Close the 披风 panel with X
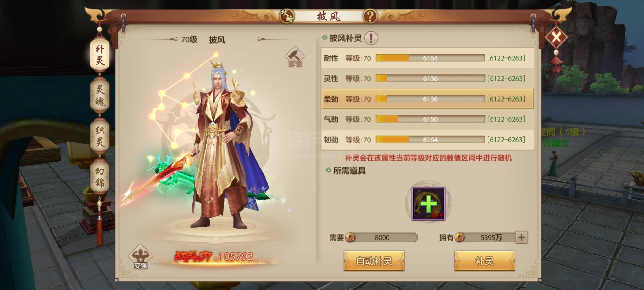 (556, 37)
